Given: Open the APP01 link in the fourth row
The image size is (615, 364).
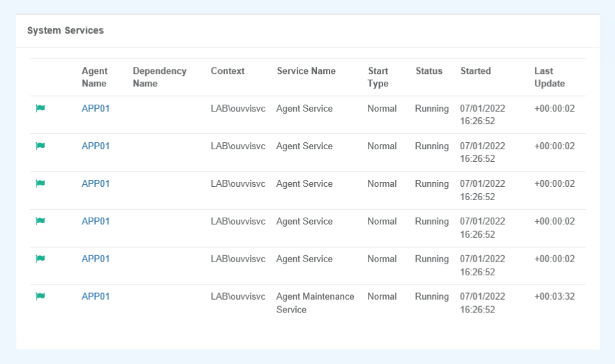Looking at the screenshot, I should click(96, 221).
